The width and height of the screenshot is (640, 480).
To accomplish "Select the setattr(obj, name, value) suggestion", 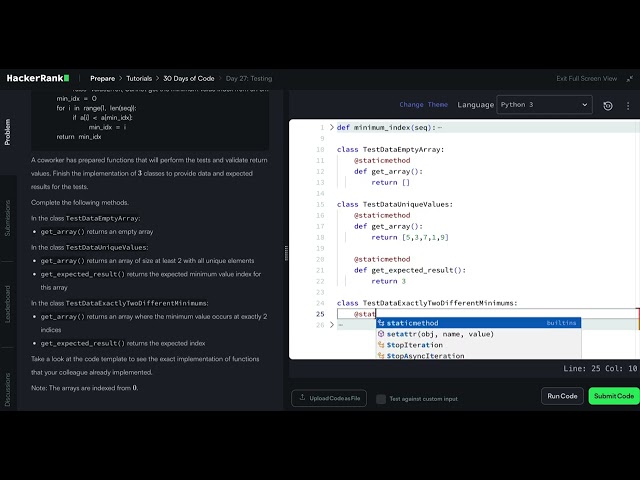I will pos(478,334).
